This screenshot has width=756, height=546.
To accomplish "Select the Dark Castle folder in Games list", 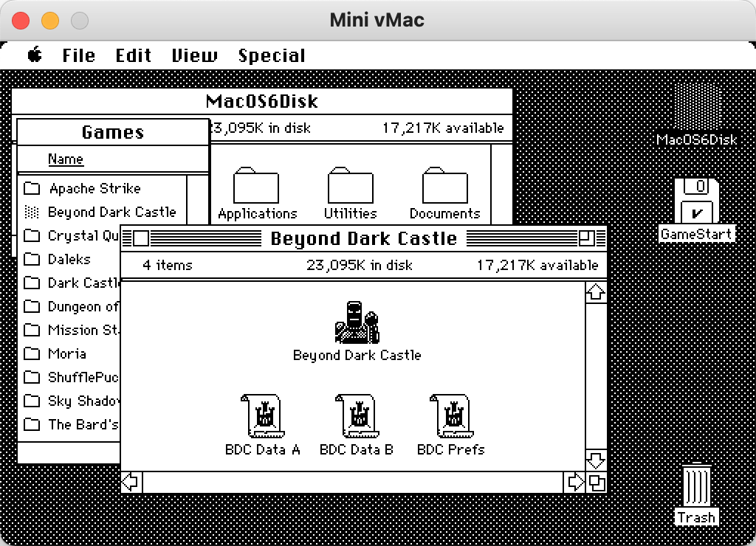I will tap(72, 283).
